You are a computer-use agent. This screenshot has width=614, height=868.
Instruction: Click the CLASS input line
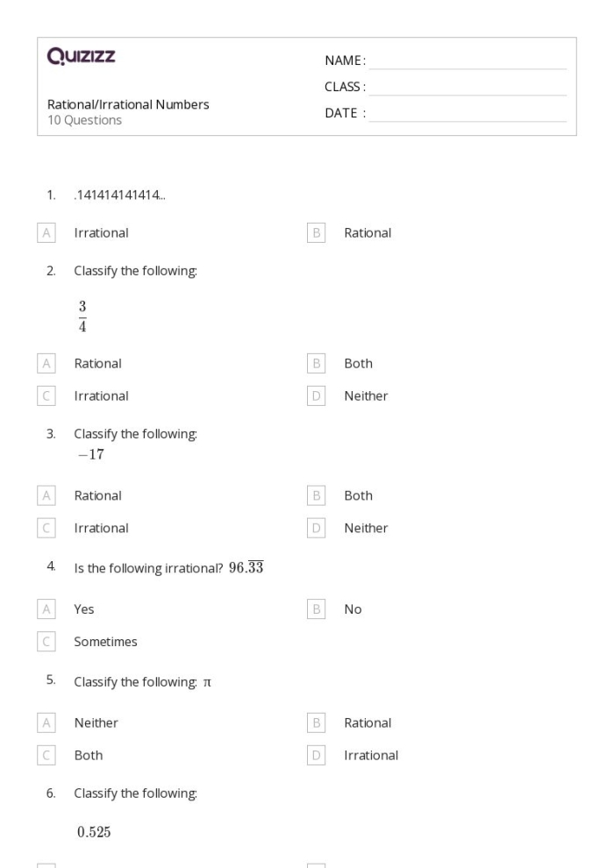[468, 87]
